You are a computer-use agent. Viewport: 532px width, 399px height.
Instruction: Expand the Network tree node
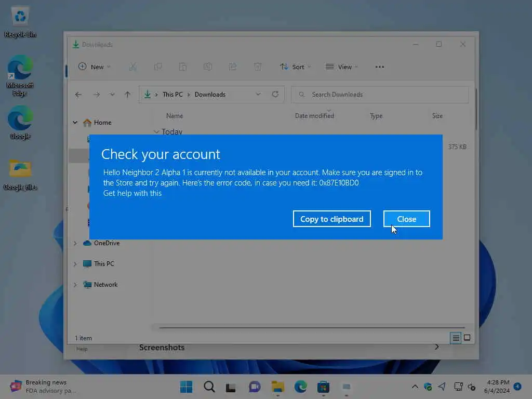pos(75,285)
